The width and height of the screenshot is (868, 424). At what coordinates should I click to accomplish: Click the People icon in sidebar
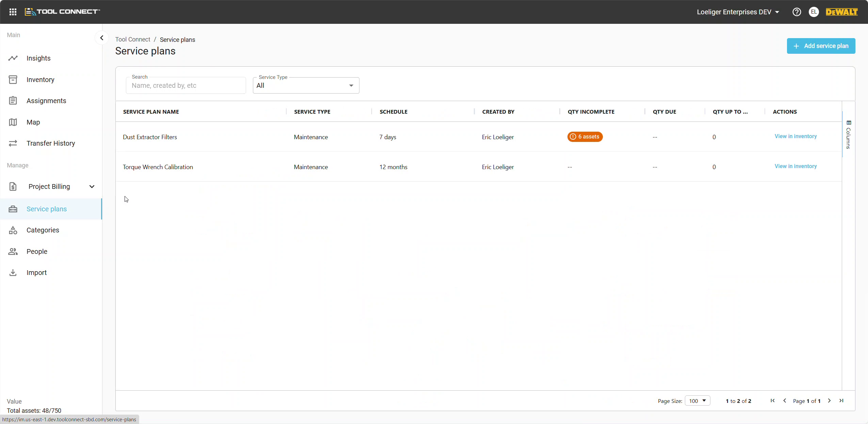(13, 251)
